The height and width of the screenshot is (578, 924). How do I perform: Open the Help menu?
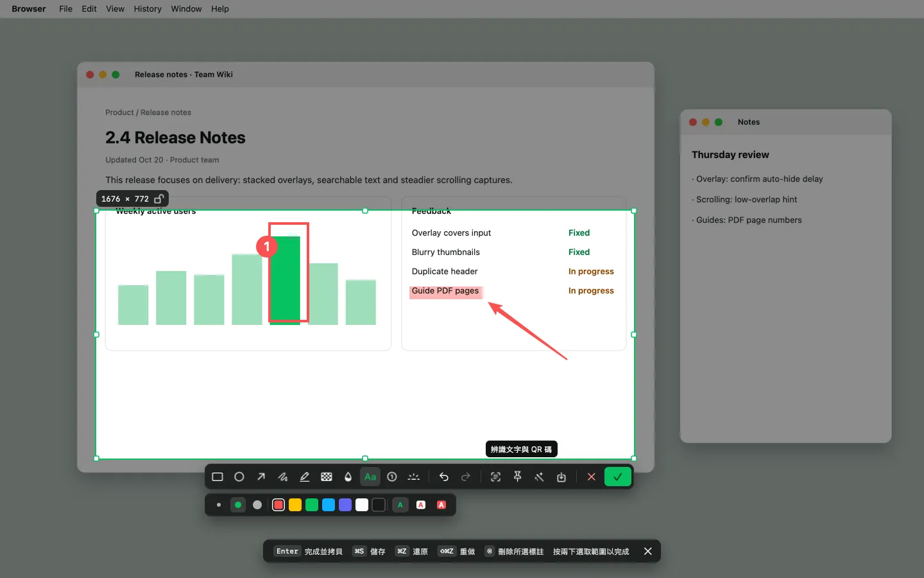[x=220, y=9]
